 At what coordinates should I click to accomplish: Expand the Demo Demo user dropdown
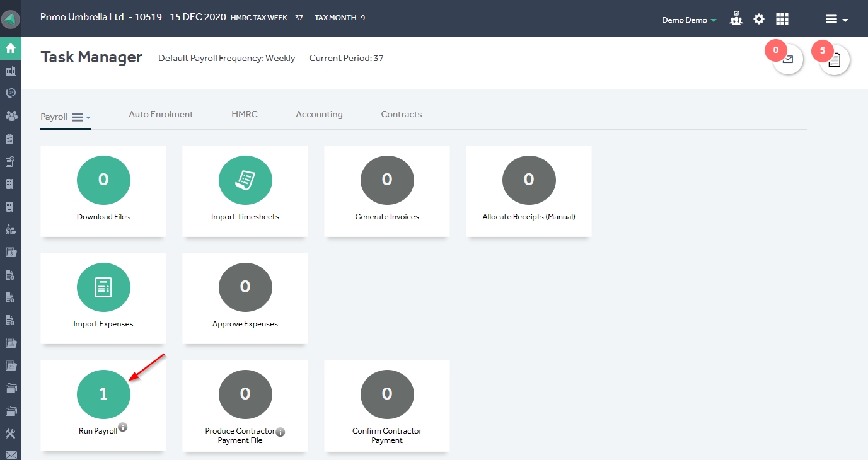click(x=689, y=20)
